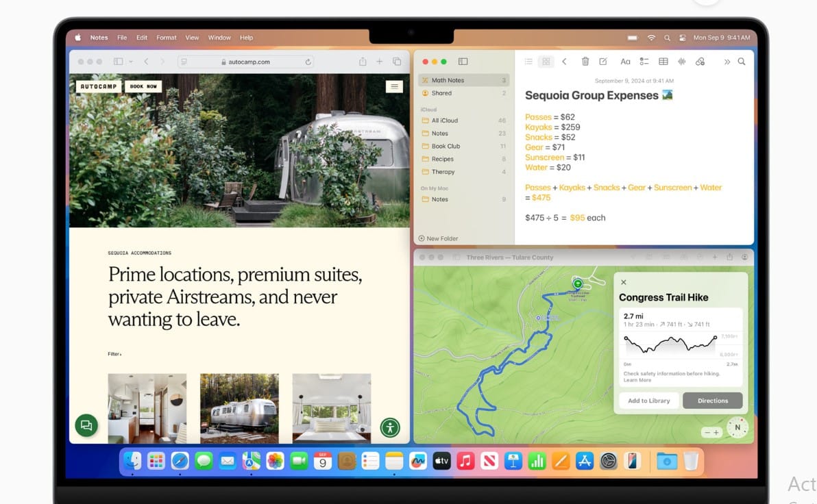The width and height of the screenshot is (817, 504).
Task: Click the Directions button
Action: (713, 401)
